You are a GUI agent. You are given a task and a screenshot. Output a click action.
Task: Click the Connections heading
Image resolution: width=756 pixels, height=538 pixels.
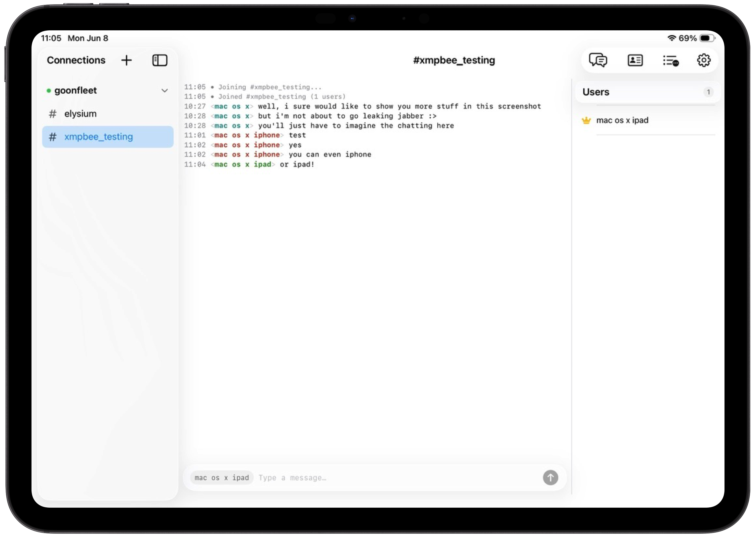click(76, 60)
